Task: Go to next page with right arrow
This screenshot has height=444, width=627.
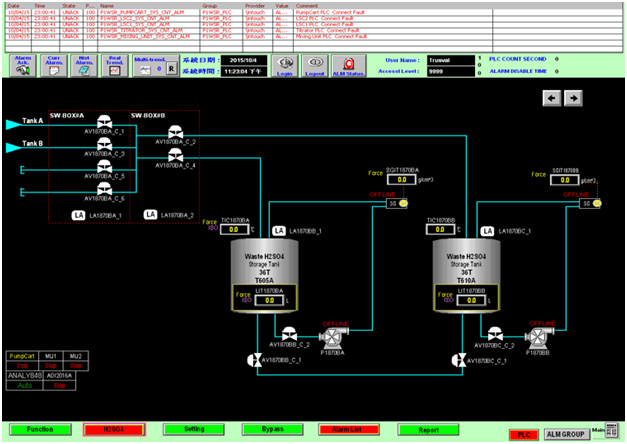Action: pos(574,97)
